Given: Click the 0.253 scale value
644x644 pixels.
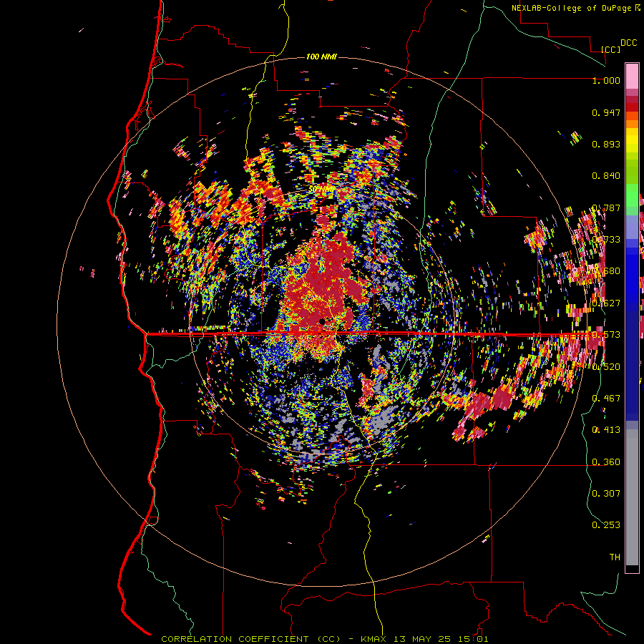Looking at the screenshot, I should pyautogui.click(x=606, y=525).
